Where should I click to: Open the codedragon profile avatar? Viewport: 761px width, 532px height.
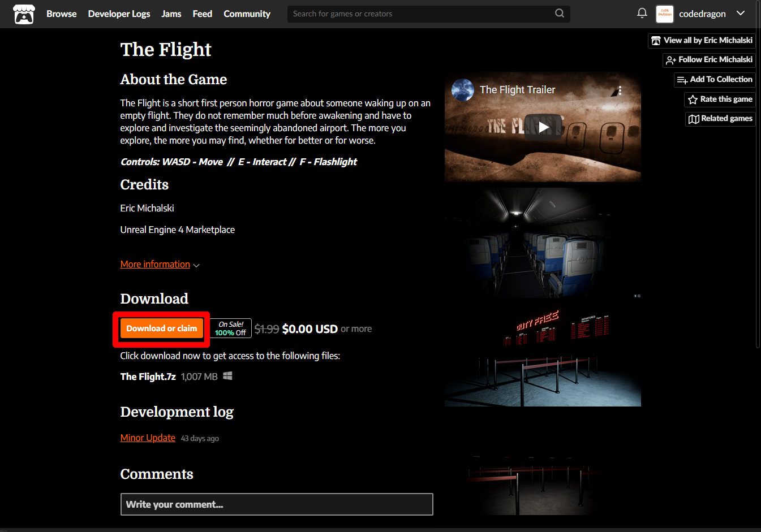pos(665,14)
